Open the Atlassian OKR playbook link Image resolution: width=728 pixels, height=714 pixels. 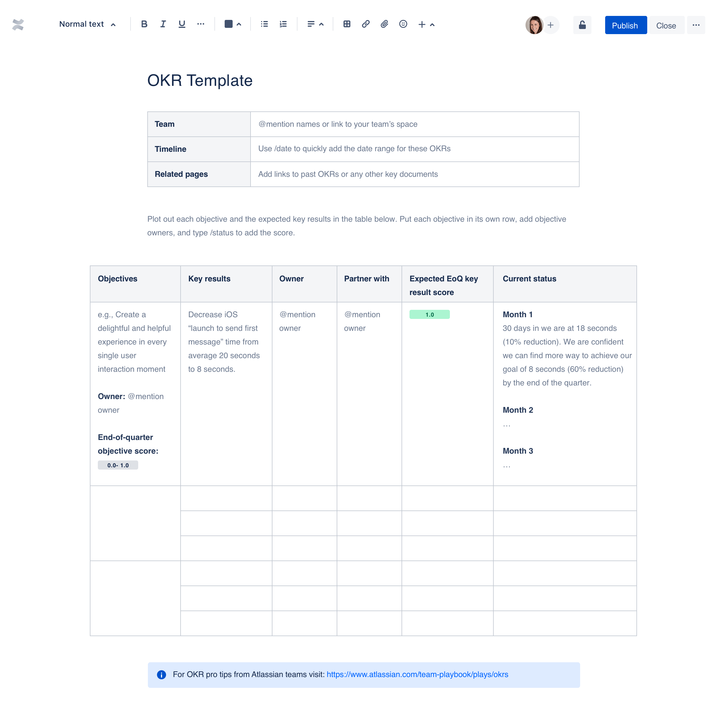pyautogui.click(x=417, y=674)
